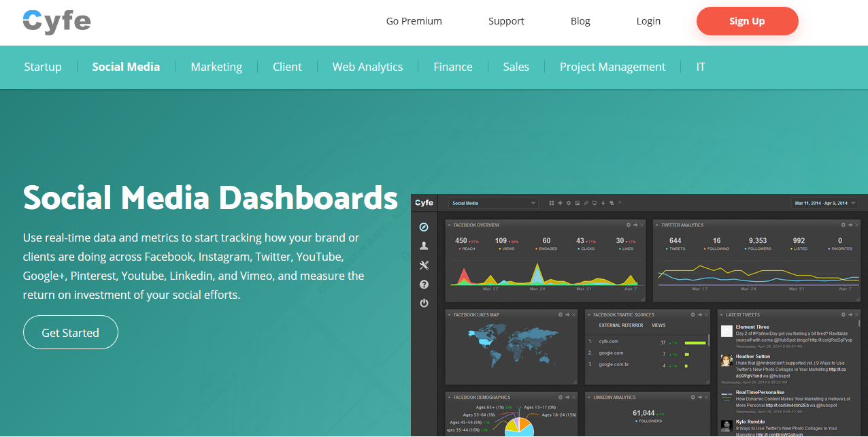Open the Twitter Analytics widget gear settings
The width and height of the screenshot is (868, 437).
(x=844, y=225)
